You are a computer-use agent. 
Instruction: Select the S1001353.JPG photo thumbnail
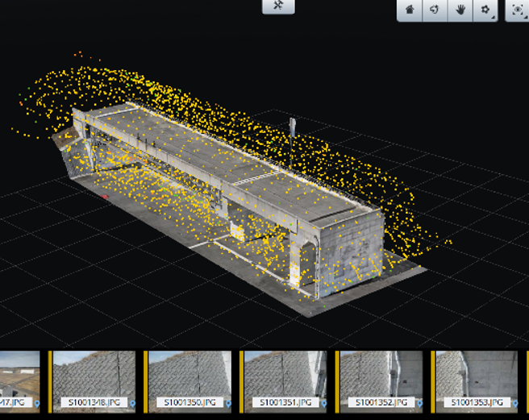[477, 382]
